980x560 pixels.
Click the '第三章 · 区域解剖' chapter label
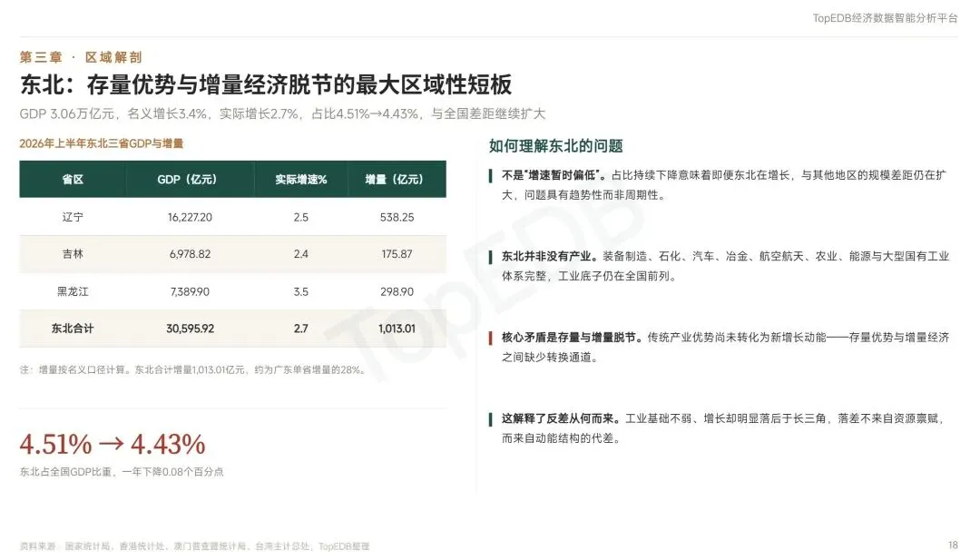click(x=81, y=57)
